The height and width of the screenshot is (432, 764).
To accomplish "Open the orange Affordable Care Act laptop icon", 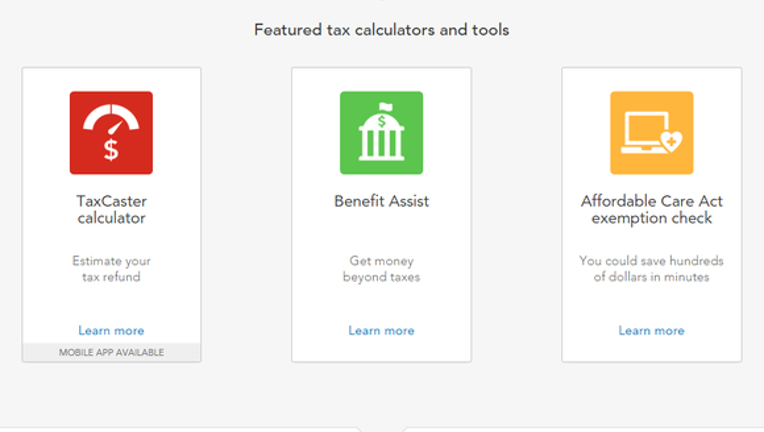I will (x=652, y=132).
